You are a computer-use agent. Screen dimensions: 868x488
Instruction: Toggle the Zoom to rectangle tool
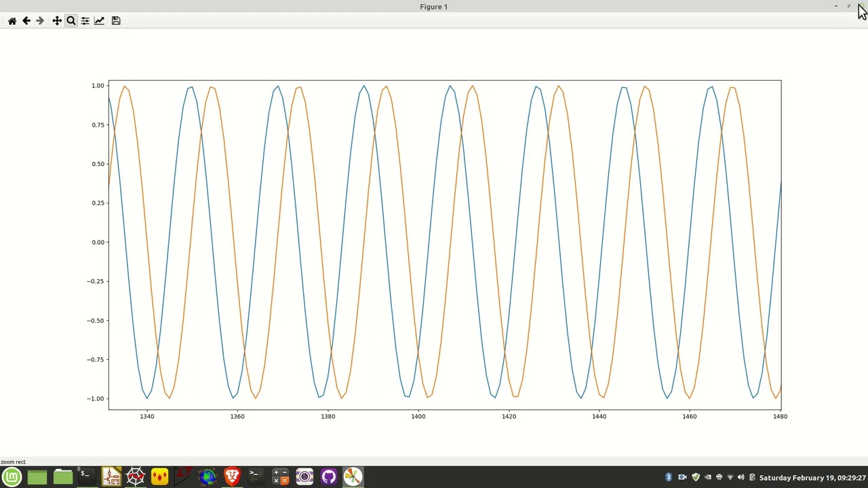71,21
